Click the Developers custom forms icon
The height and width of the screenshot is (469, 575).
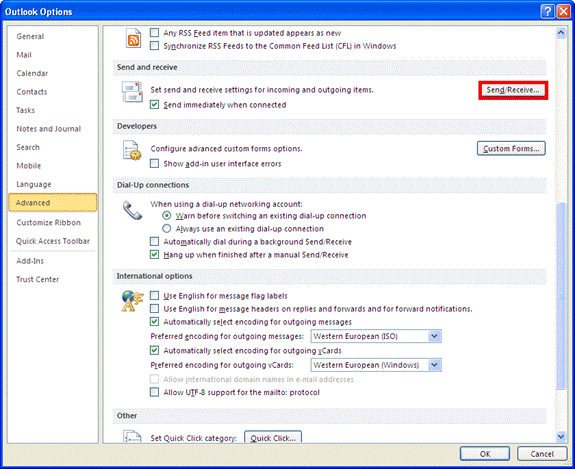(x=132, y=150)
